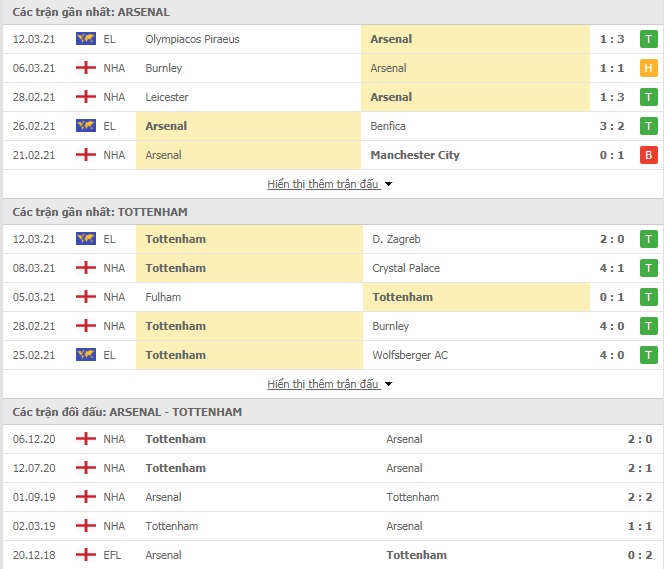Click the dropdown arrow under Tottenham recent matches
Image resolution: width=664 pixels, height=569 pixels.
point(388,384)
